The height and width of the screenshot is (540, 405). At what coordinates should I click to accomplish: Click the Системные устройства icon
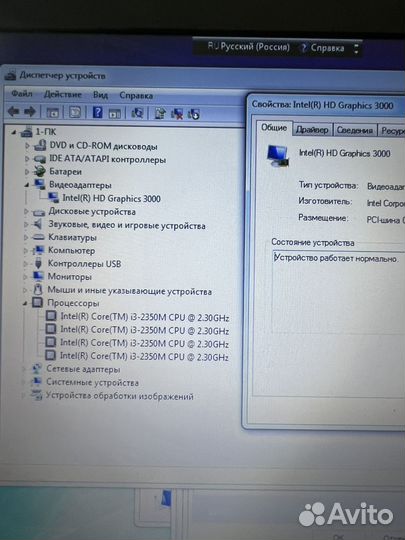click(36, 382)
